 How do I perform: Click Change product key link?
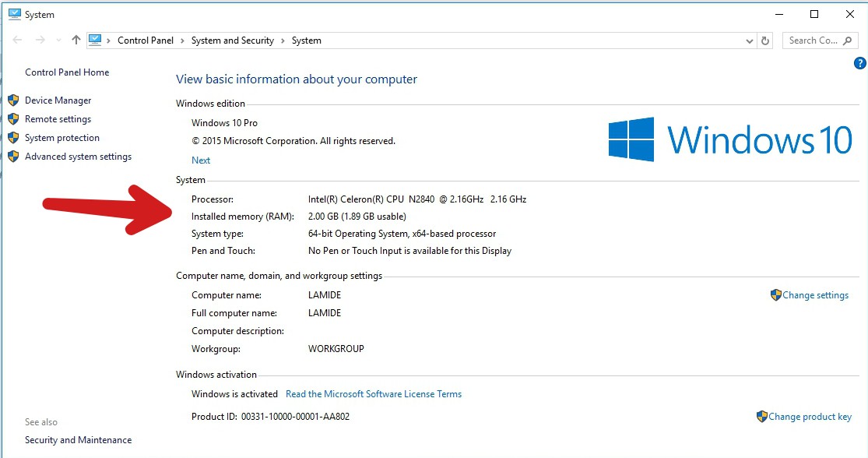[x=810, y=417]
